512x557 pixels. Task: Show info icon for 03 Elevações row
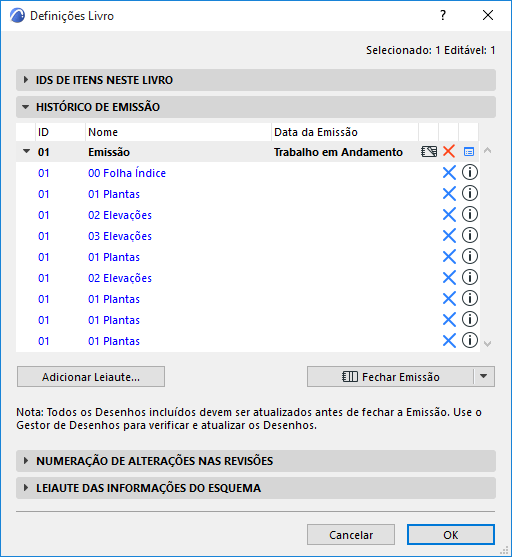470,236
